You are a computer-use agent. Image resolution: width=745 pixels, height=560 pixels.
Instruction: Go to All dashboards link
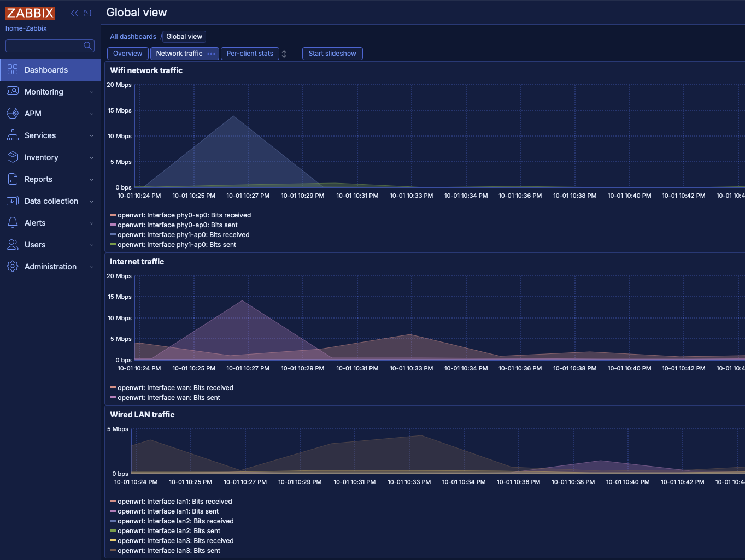(133, 37)
